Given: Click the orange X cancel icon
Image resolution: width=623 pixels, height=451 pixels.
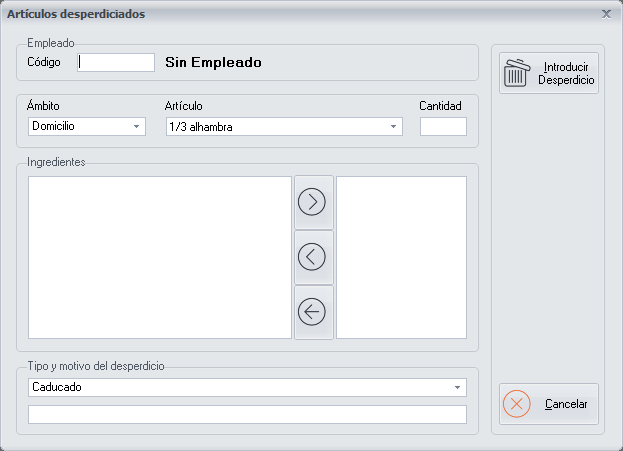Looking at the screenshot, I should click(516, 405).
